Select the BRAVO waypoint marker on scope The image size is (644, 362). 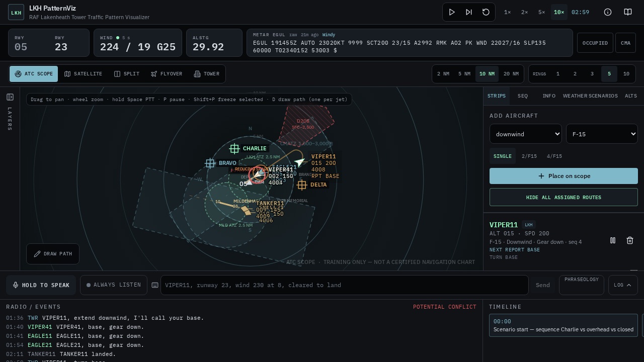210,163
